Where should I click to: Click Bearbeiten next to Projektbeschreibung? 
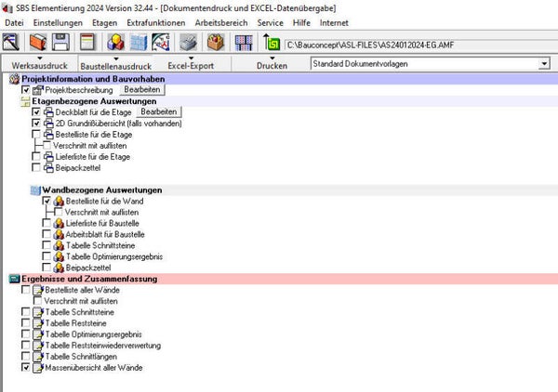coord(142,89)
